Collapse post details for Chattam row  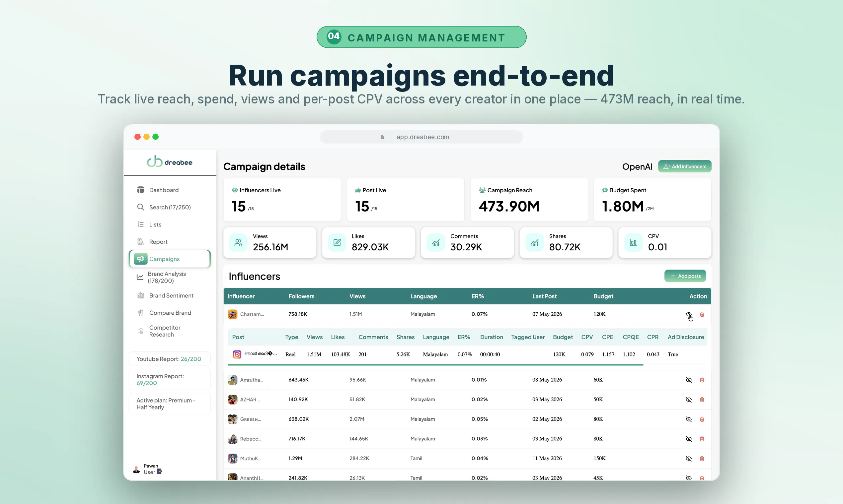click(x=689, y=314)
